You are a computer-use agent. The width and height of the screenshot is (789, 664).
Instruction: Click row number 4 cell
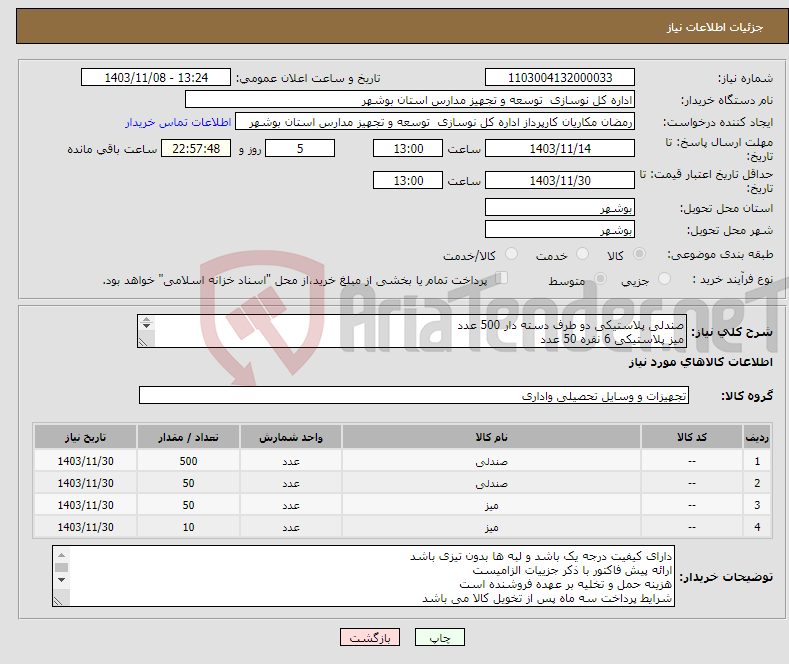pyautogui.click(x=757, y=528)
